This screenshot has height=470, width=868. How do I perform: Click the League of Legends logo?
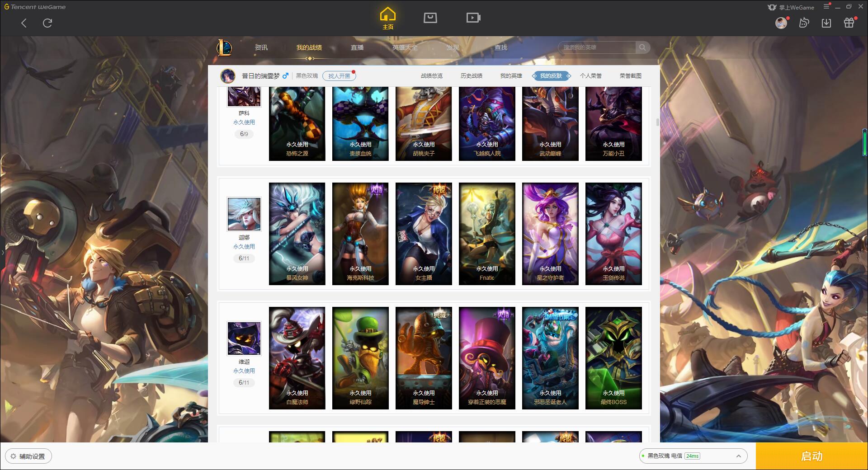point(224,47)
